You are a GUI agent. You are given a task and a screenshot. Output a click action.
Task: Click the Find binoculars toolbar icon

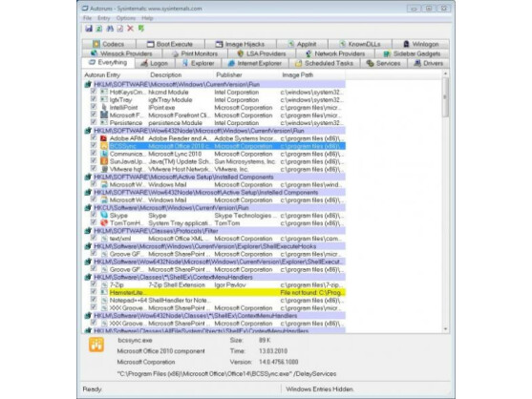110,29
